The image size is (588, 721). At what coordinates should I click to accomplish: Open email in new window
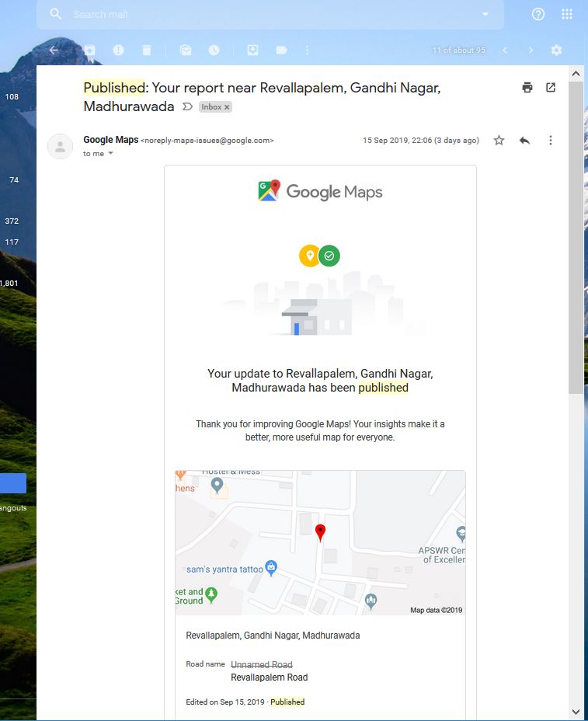tap(551, 87)
